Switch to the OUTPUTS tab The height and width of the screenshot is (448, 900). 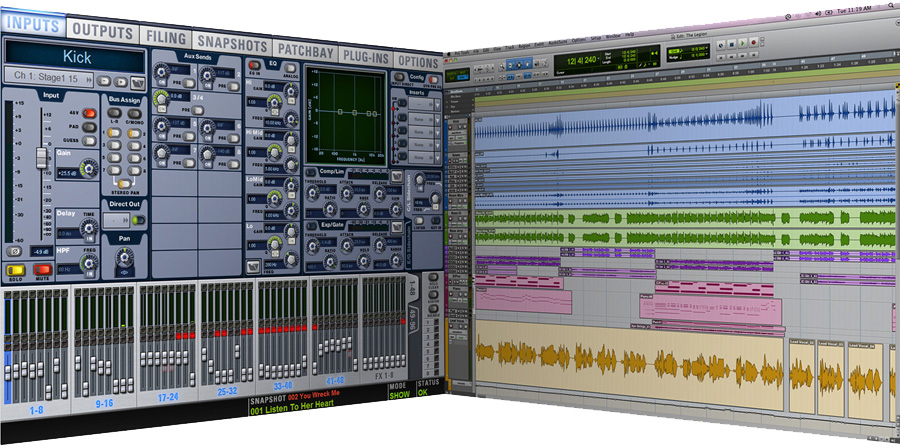[x=102, y=32]
